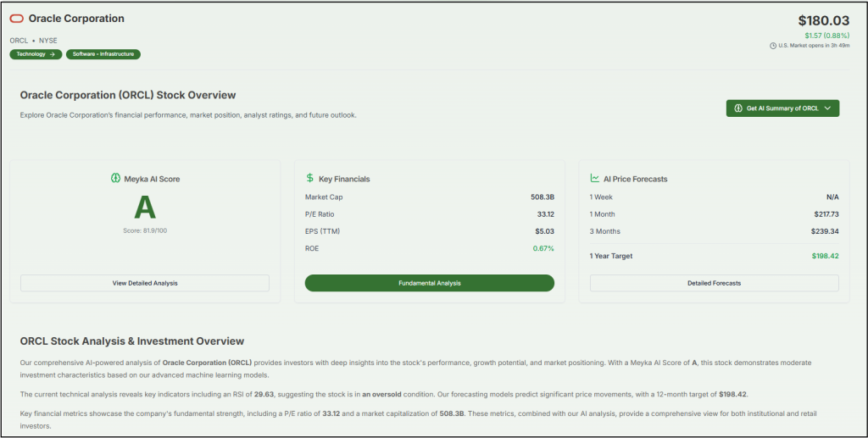This screenshot has height=438, width=868.
Task: Open Detailed Forecasts
Action: coord(714,283)
